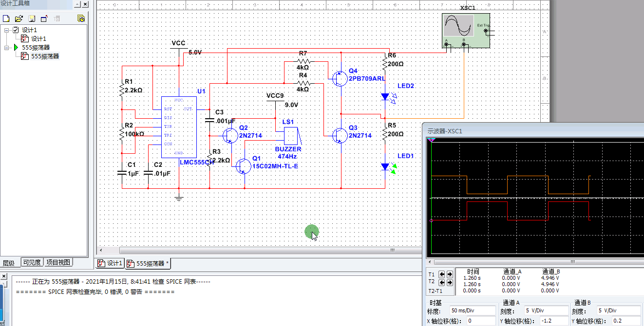Open the 可见度 tab in toolbox
The width and height of the screenshot is (644, 326).
point(32,262)
